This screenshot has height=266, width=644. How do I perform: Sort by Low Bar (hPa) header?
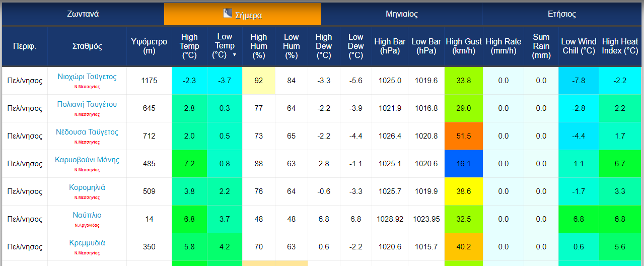pos(426,46)
